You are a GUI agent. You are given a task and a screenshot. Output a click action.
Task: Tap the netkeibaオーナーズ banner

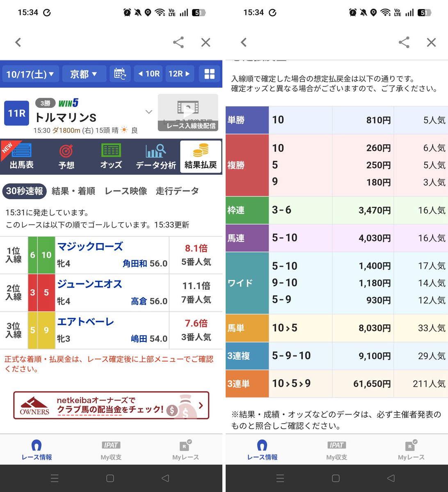tap(111, 405)
